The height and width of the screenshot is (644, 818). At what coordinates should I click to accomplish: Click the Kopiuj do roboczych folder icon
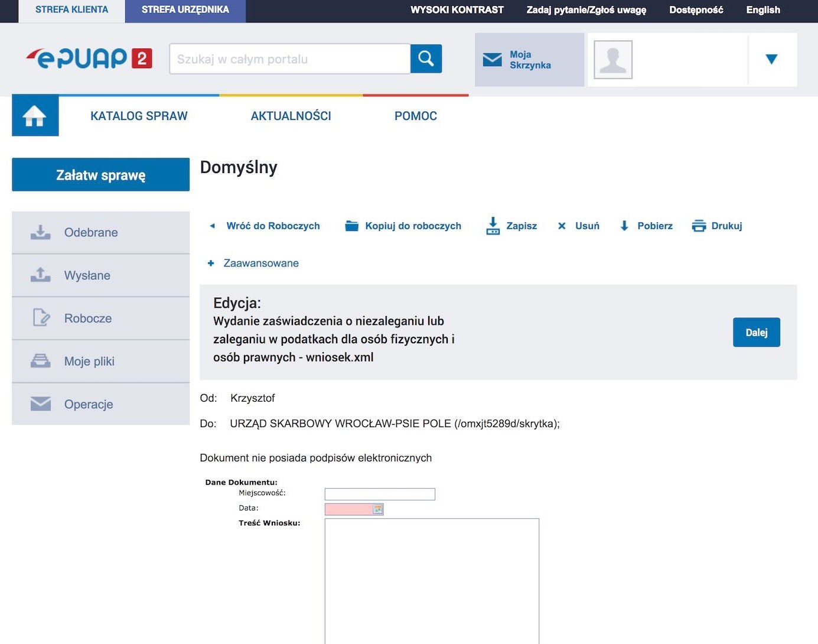(x=352, y=226)
